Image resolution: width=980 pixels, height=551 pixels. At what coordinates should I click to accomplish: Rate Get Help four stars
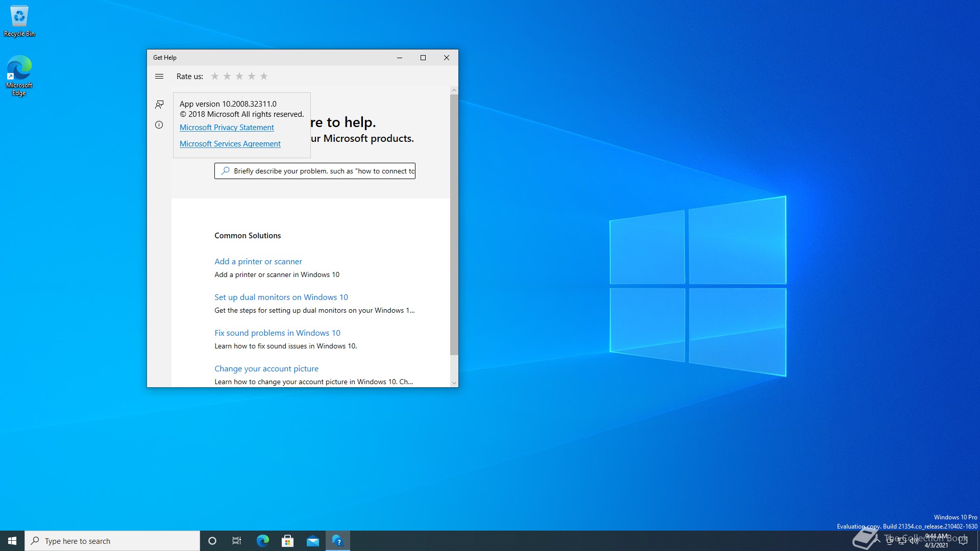click(x=252, y=76)
